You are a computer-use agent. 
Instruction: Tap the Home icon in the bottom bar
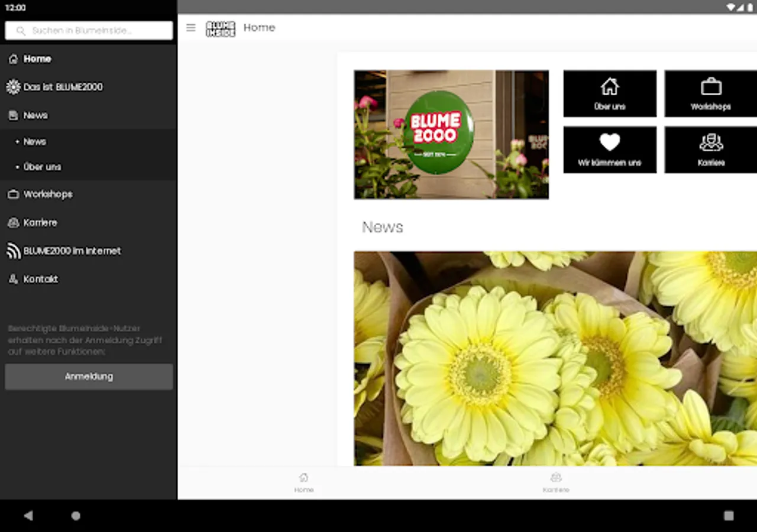[304, 478]
